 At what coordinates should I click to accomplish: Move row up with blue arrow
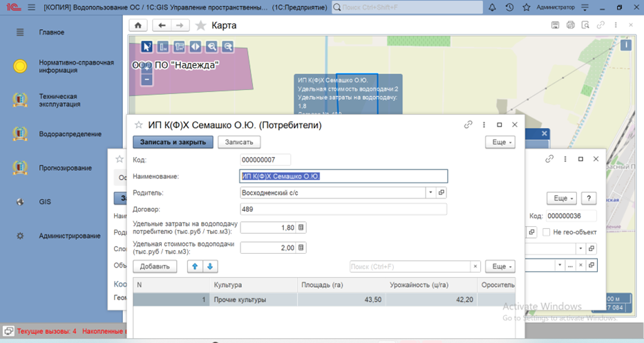click(196, 266)
